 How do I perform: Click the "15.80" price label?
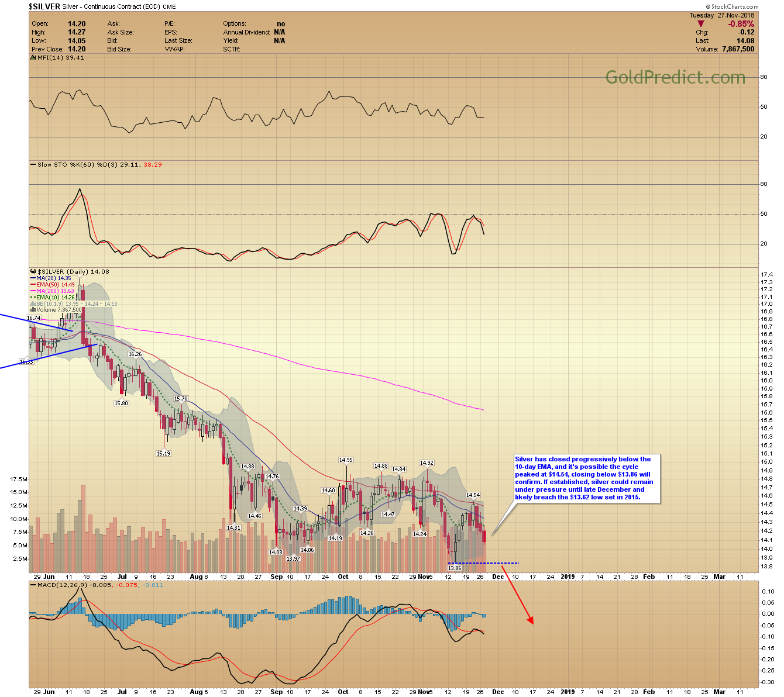pos(121,403)
